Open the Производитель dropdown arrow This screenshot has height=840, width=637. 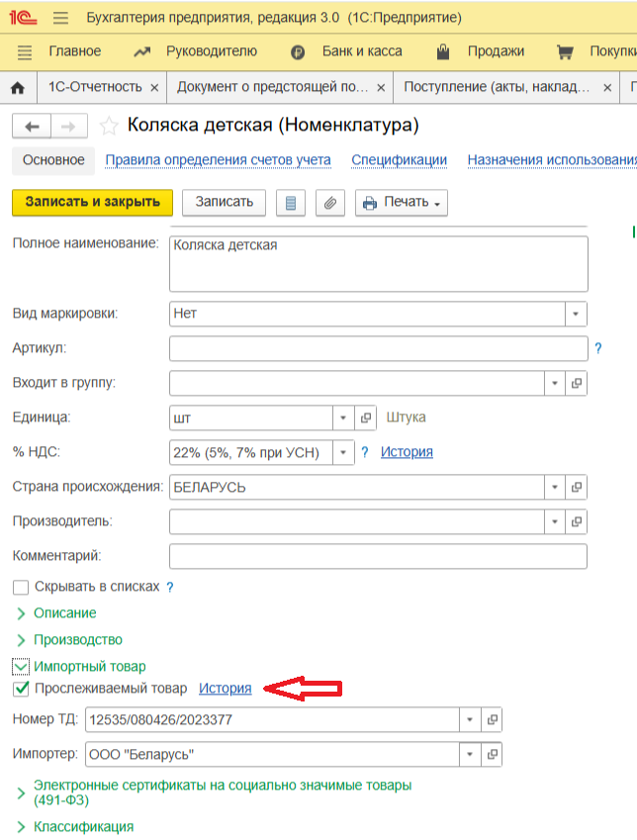555,521
